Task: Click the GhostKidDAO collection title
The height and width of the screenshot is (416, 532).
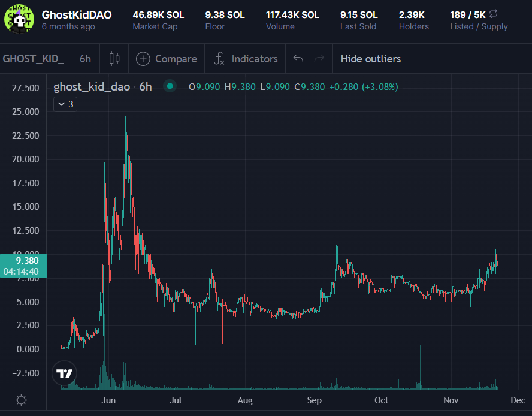Action: pos(77,15)
